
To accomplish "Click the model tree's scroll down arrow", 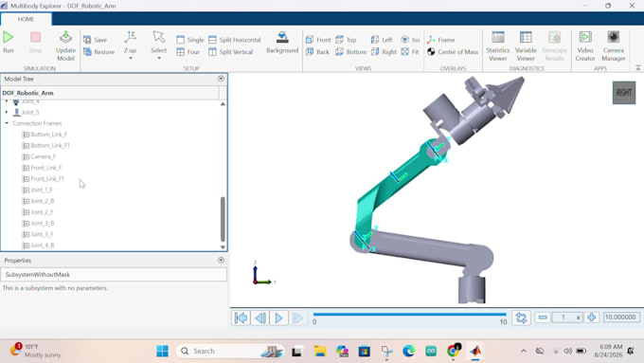I will tap(223, 247).
